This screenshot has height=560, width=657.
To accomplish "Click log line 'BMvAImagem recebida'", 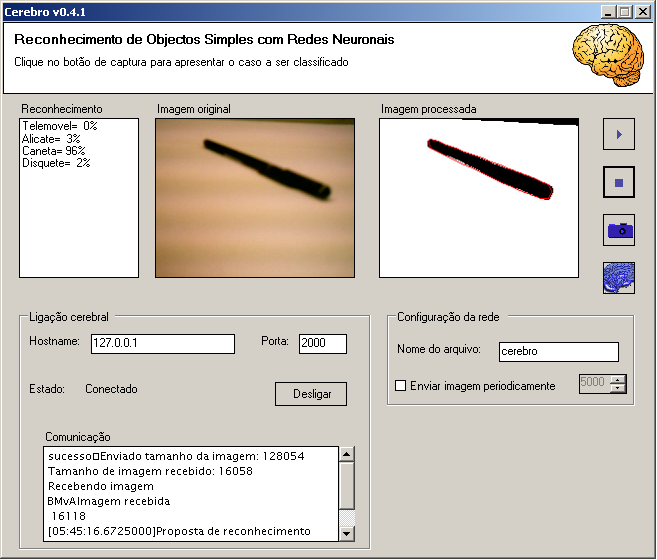I will pyautogui.click(x=109, y=501).
